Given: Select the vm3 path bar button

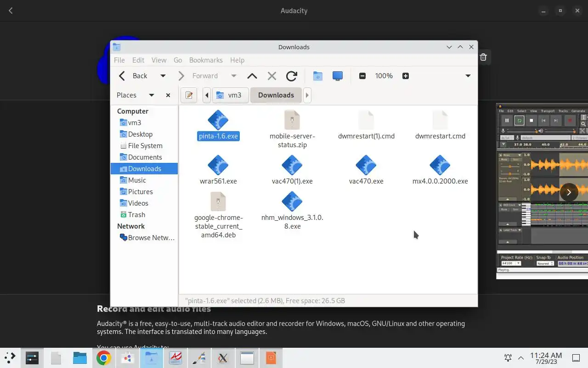Looking at the screenshot, I should click(230, 95).
